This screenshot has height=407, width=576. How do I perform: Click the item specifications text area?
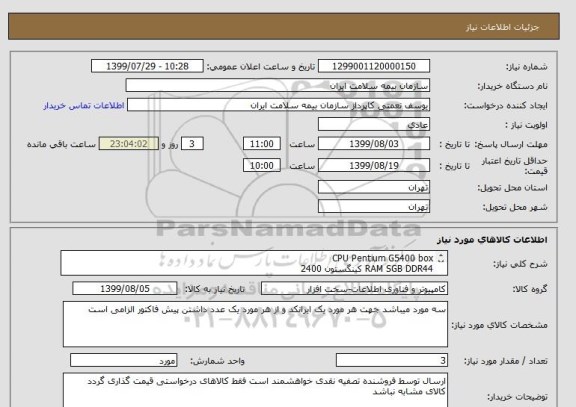255,324
